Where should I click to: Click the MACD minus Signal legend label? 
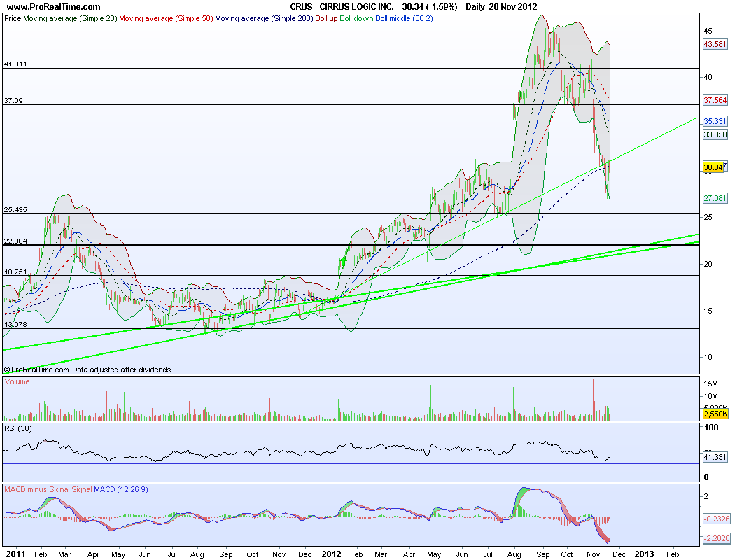point(37,489)
